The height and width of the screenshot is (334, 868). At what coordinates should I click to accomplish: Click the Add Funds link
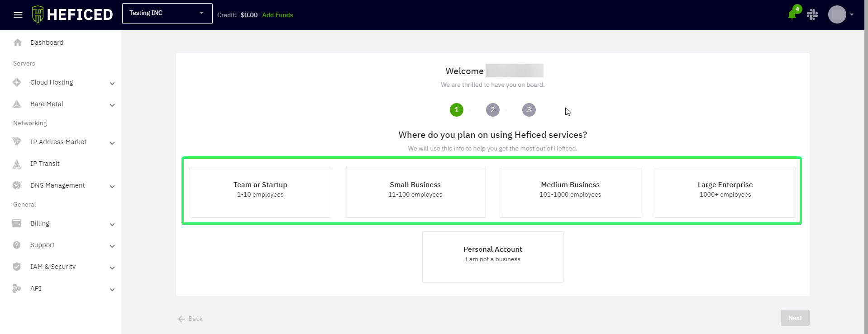click(277, 15)
